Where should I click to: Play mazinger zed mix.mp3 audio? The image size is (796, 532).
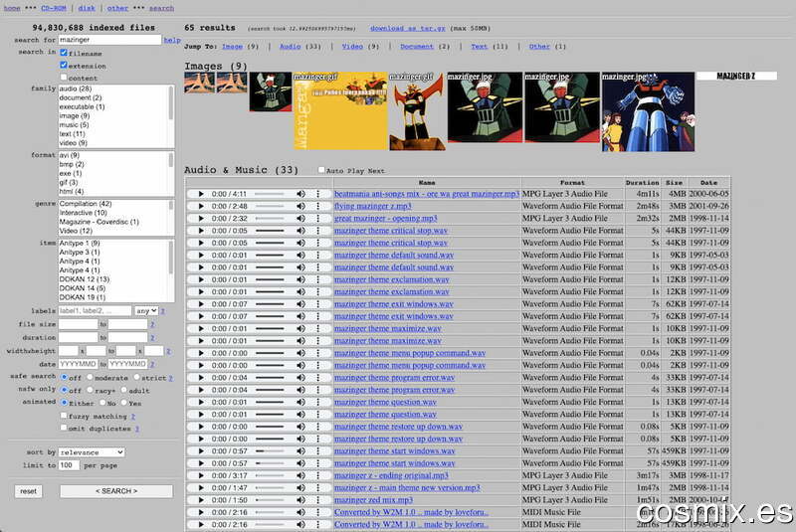201,499
